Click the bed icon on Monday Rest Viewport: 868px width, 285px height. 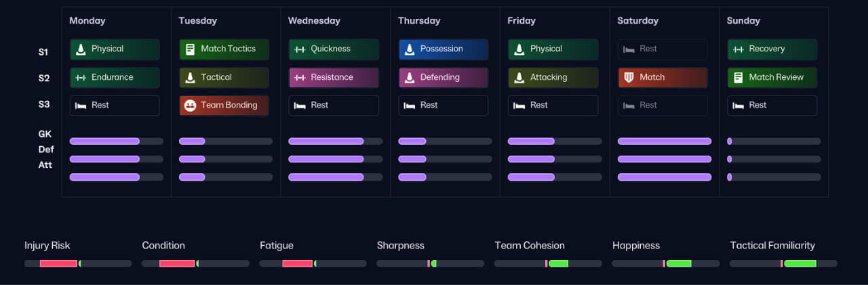click(81, 106)
